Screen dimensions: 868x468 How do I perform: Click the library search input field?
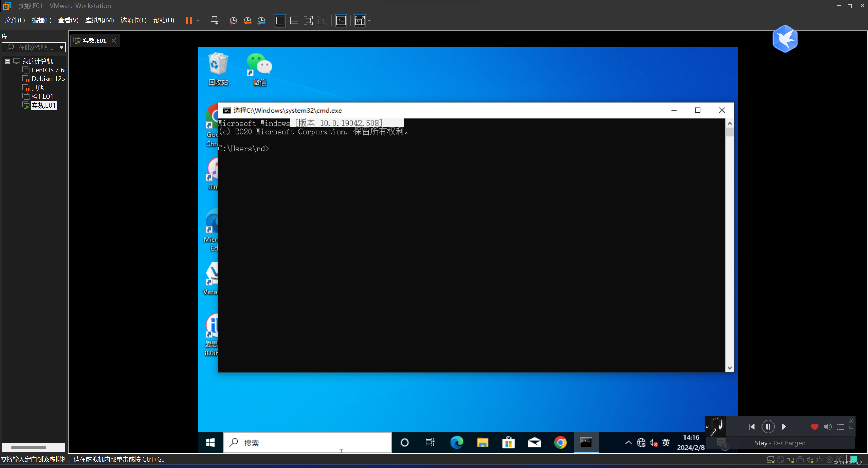tap(36, 47)
